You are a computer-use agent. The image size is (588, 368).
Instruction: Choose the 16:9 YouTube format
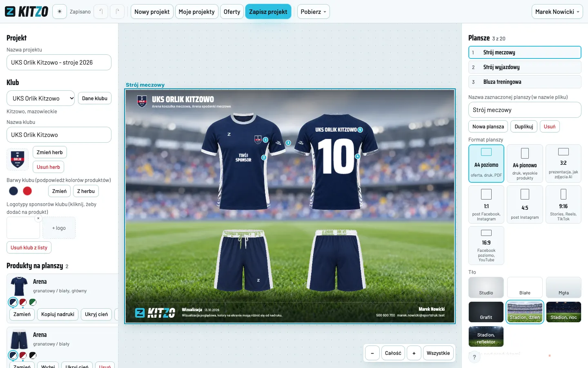[x=486, y=245]
